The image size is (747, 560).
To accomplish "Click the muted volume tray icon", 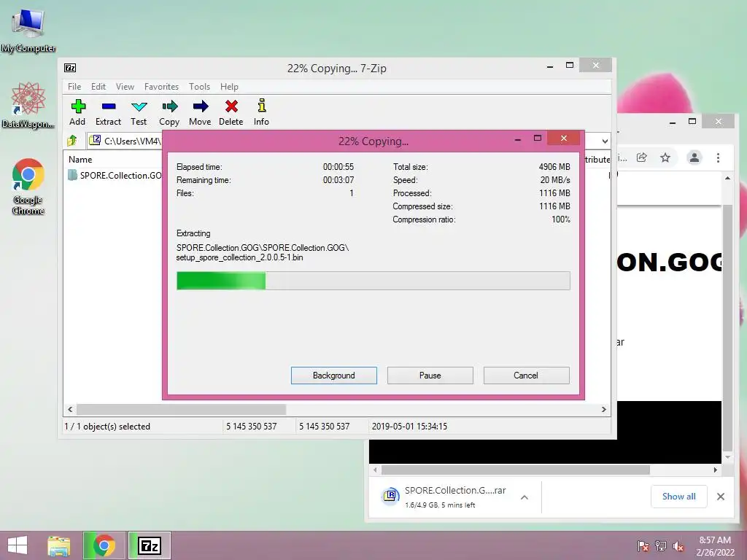I will pos(678,546).
